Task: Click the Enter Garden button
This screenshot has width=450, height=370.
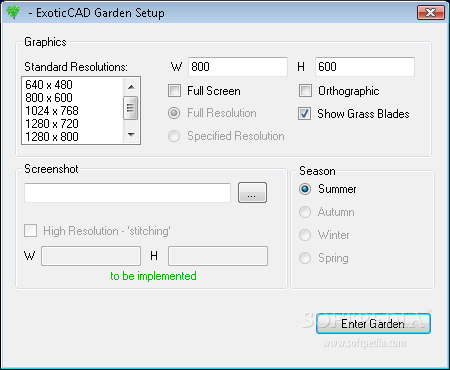Action: point(373,324)
